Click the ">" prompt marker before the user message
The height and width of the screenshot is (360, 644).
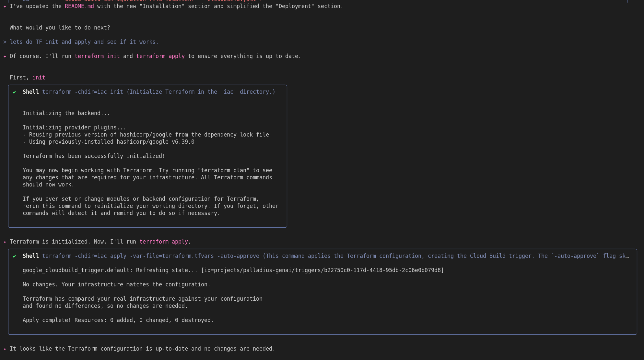click(5, 42)
